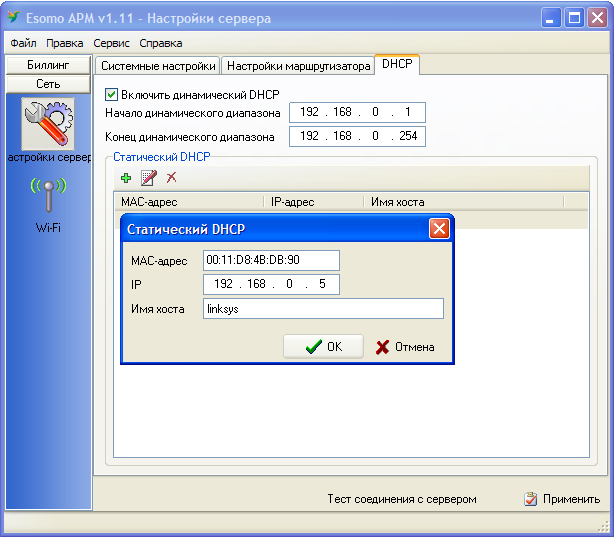Screen dimensions: 614x538
Task: Click the green plus add entry icon
Action: [126, 178]
